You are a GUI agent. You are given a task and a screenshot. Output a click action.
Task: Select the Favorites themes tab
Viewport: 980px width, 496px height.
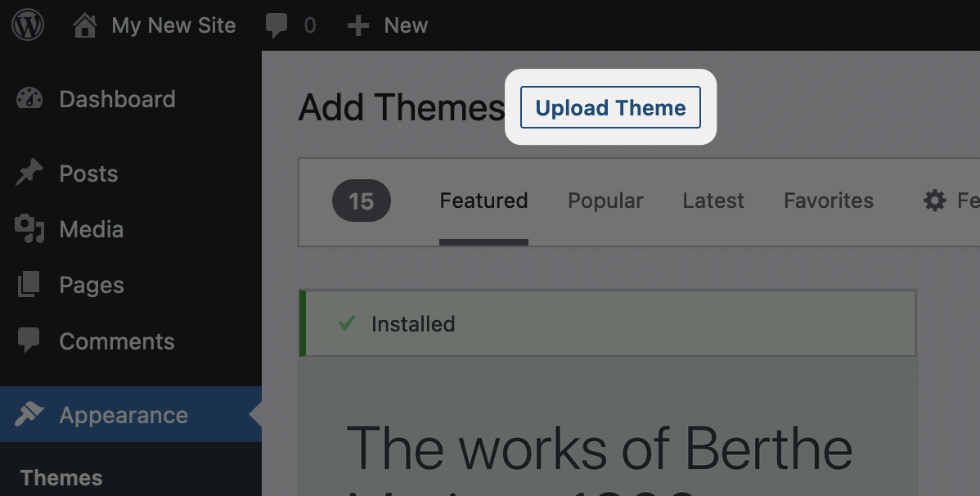click(829, 201)
